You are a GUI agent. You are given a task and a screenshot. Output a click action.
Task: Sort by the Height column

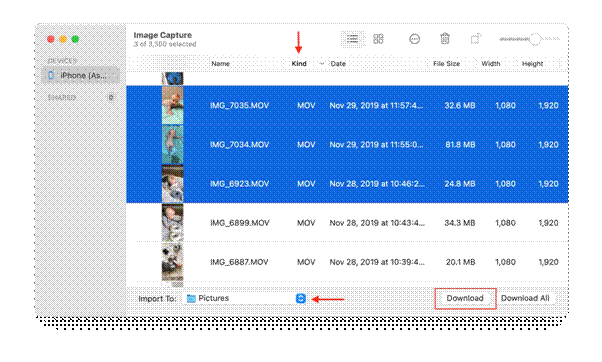(x=532, y=64)
